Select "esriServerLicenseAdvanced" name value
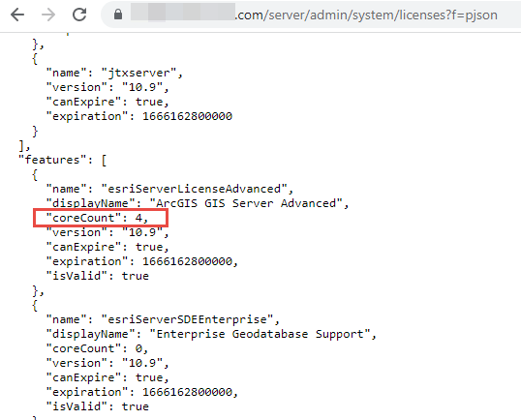 point(194,189)
